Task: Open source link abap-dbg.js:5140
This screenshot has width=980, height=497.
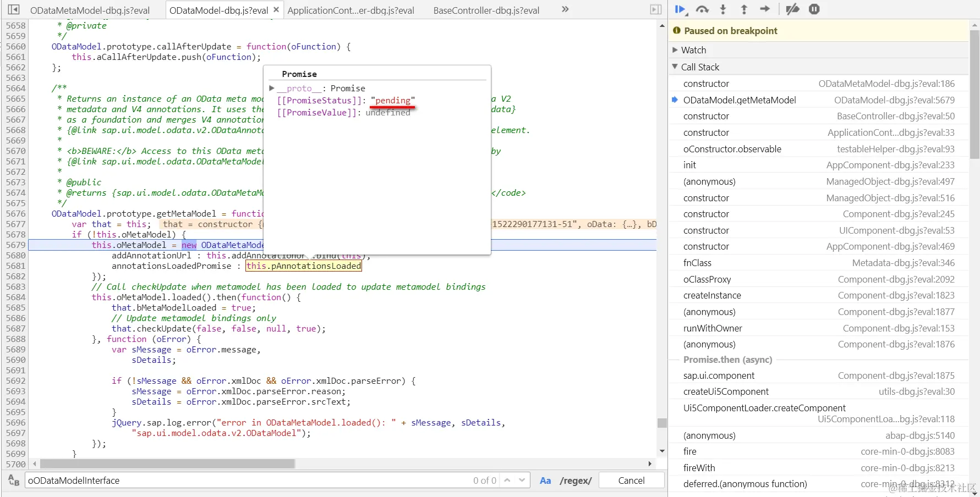Action: point(920,435)
